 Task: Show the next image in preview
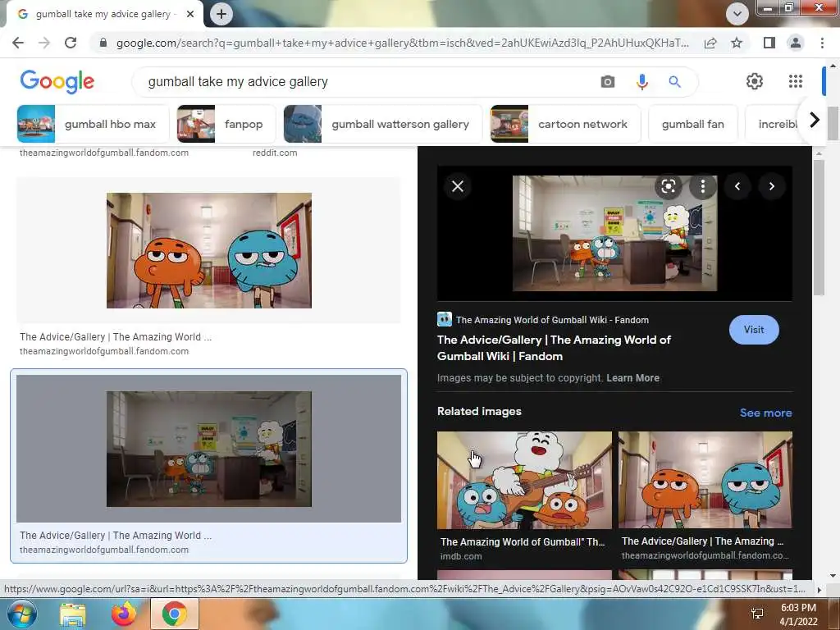click(771, 186)
